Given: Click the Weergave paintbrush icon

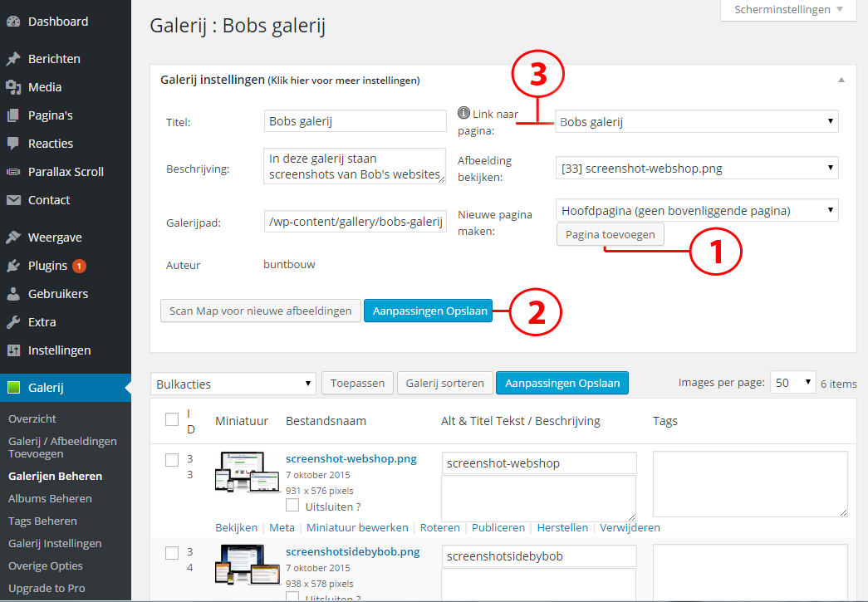Looking at the screenshot, I should pyautogui.click(x=13, y=237).
